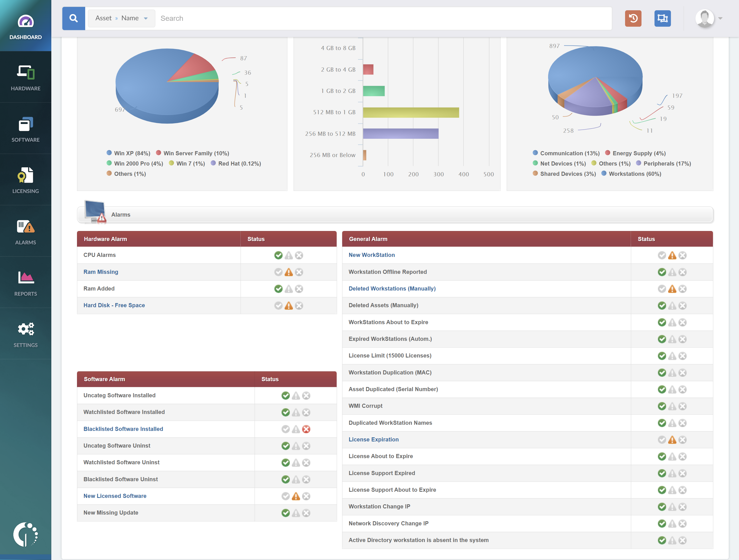Toggle the Win XP legend marker
The image size is (739, 560).
pyautogui.click(x=109, y=153)
